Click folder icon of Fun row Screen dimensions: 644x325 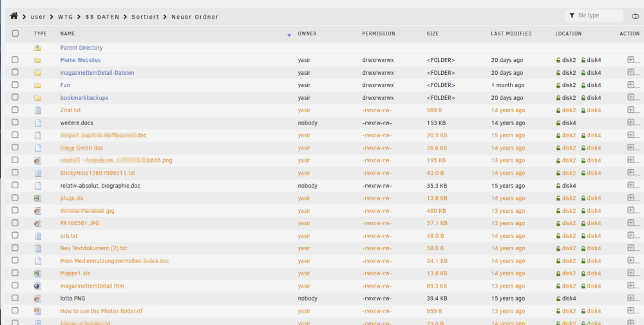click(38, 86)
